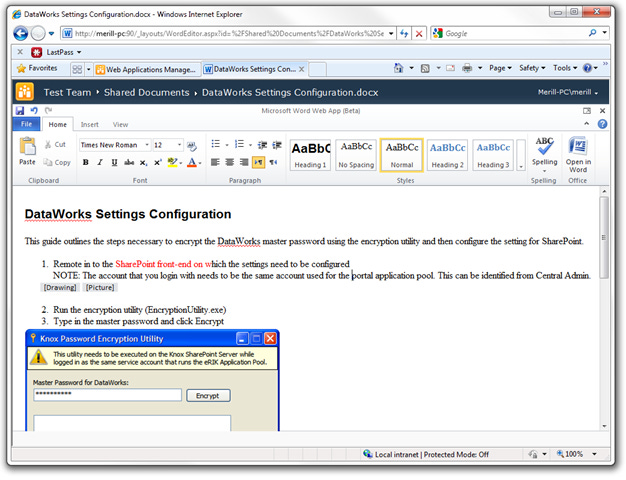
Task: Refresh the page icon
Action: 404,34
